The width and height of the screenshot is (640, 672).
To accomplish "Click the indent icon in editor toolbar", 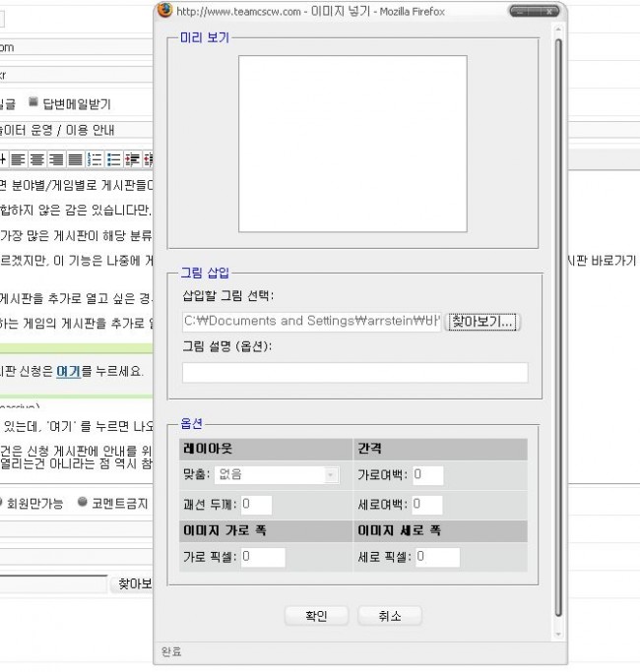I will (x=133, y=159).
